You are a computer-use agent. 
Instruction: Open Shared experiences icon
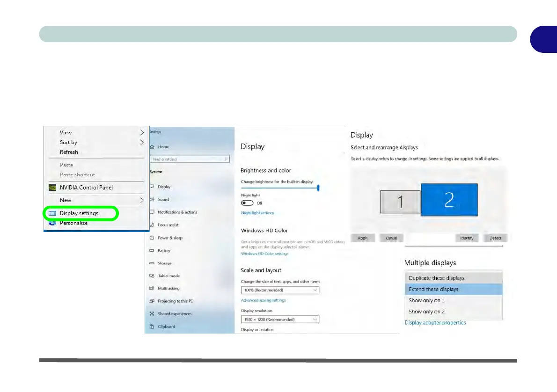coord(152,314)
